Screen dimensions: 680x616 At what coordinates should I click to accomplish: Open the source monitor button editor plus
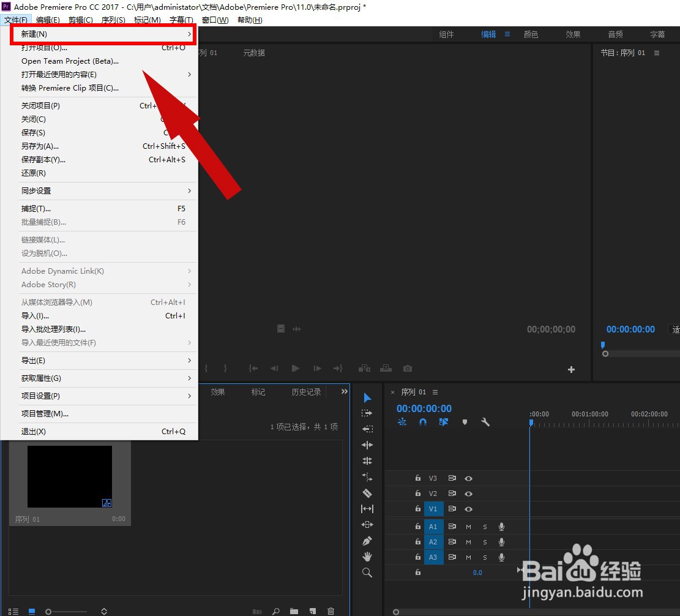click(571, 370)
